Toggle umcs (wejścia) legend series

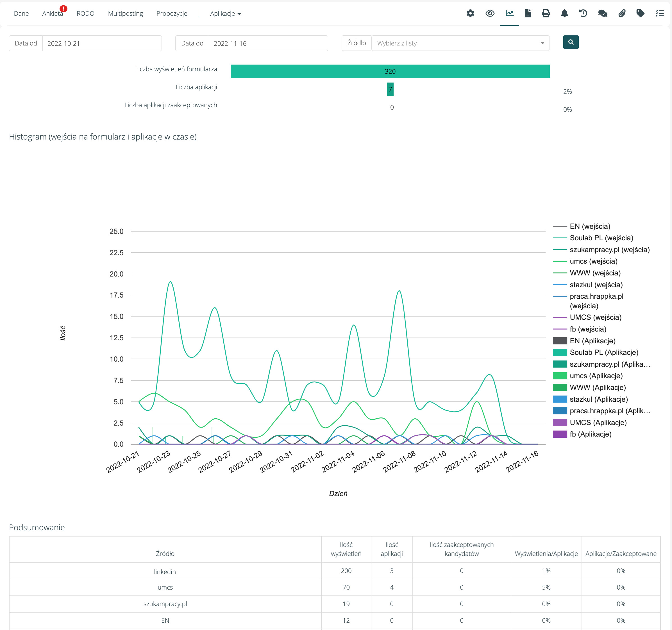pos(593,261)
